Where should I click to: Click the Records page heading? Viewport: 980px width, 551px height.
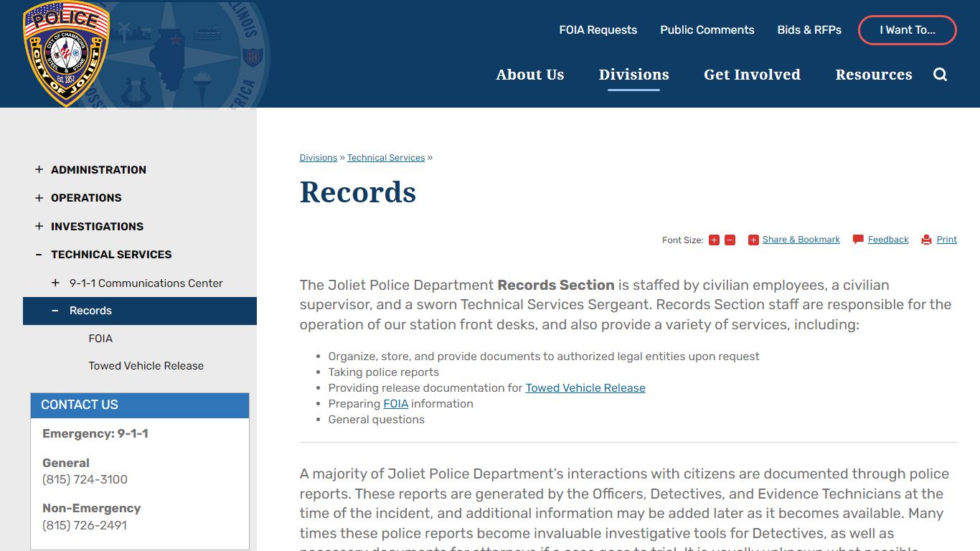(x=358, y=192)
